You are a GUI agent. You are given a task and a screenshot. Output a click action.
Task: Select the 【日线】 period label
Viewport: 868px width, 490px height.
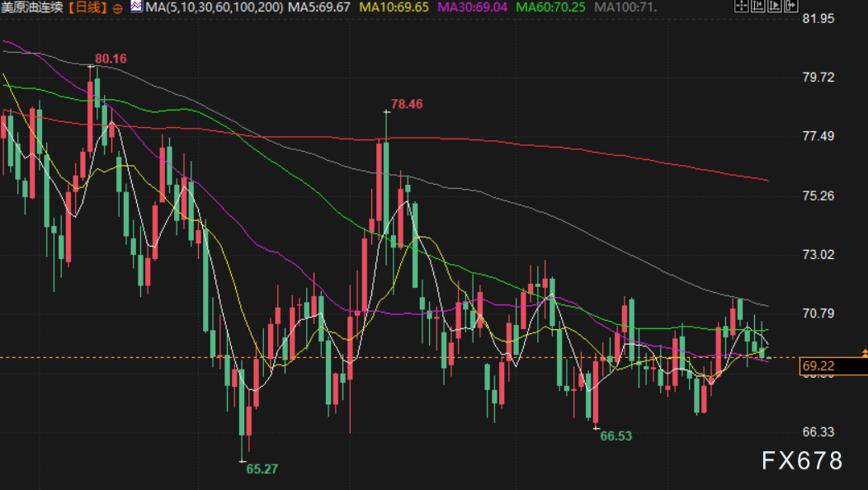tap(87, 7)
